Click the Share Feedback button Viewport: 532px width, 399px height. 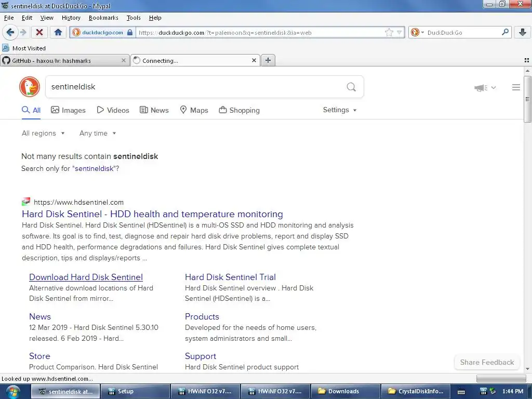point(487,362)
